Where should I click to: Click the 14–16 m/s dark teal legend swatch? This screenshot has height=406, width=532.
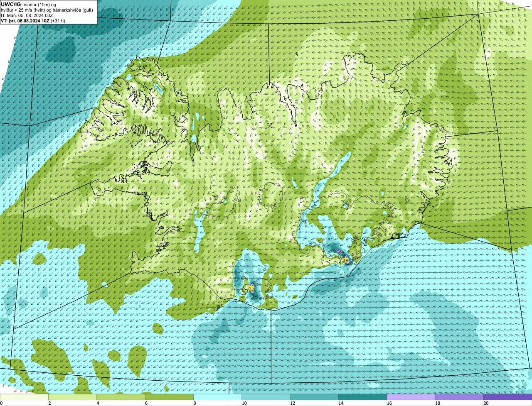[x=362, y=397]
